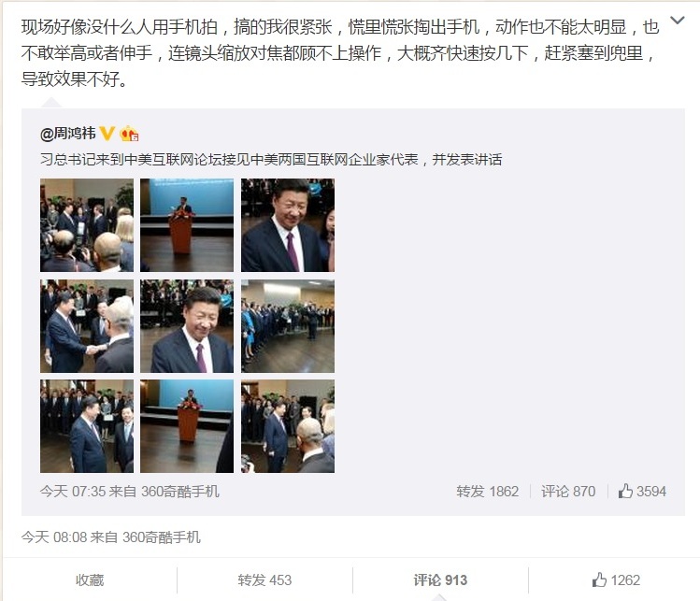Open the first thumbnail of the crowd photo

pos(87,225)
